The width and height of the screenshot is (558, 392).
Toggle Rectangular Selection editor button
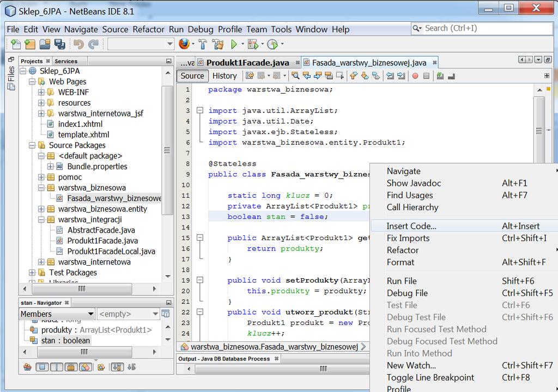(340, 76)
